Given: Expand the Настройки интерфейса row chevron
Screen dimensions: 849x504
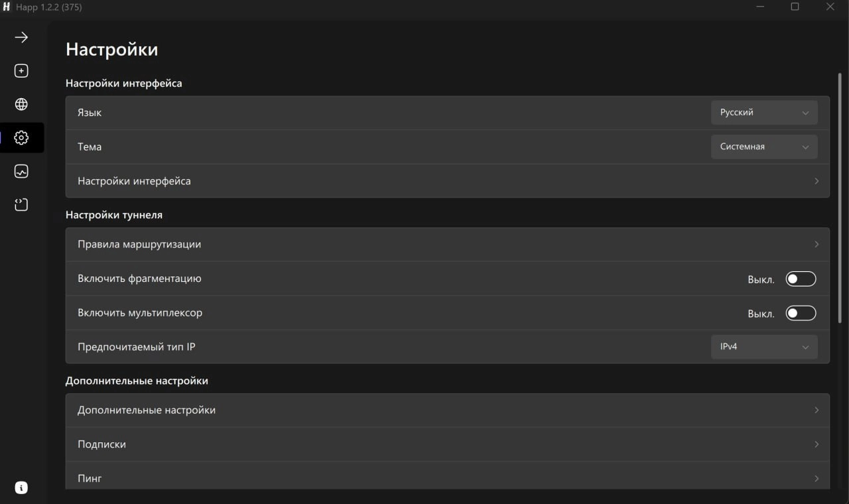Looking at the screenshot, I should click(816, 181).
